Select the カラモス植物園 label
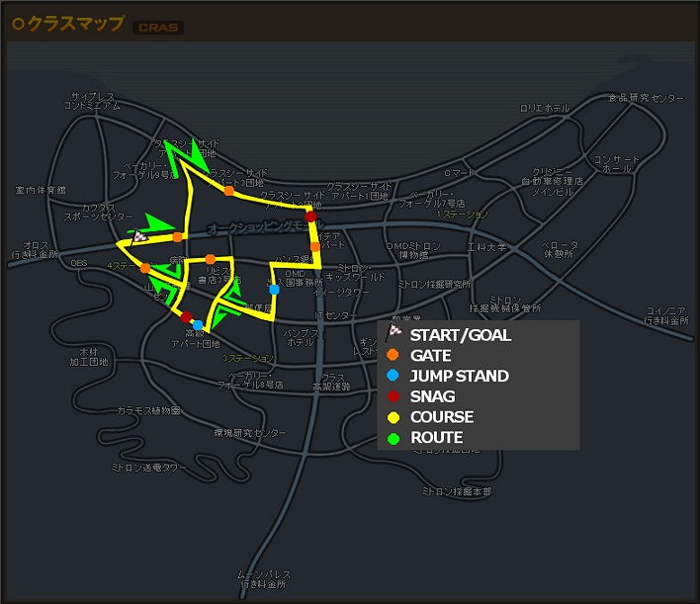Screen dimensions: 700x604 (148, 410)
